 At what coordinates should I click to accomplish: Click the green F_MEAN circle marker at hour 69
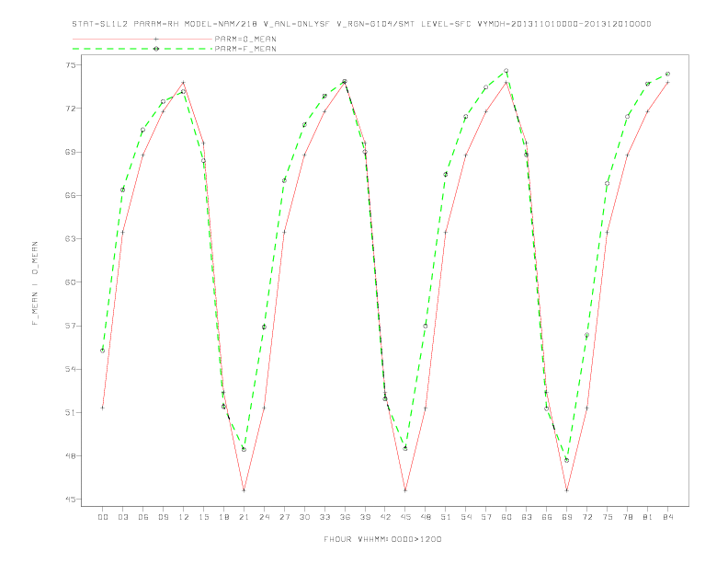pyautogui.click(x=567, y=460)
